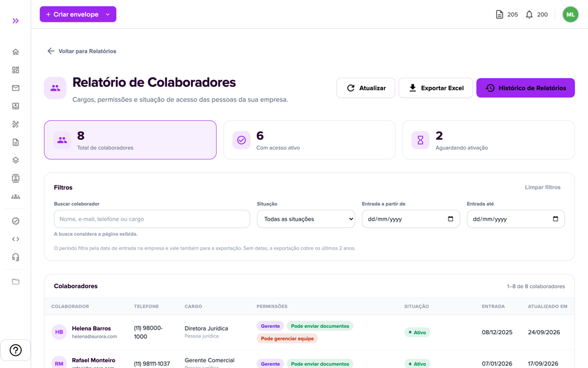Open the folder icon in sidebar
The width and height of the screenshot is (588, 368).
[x=16, y=282]
